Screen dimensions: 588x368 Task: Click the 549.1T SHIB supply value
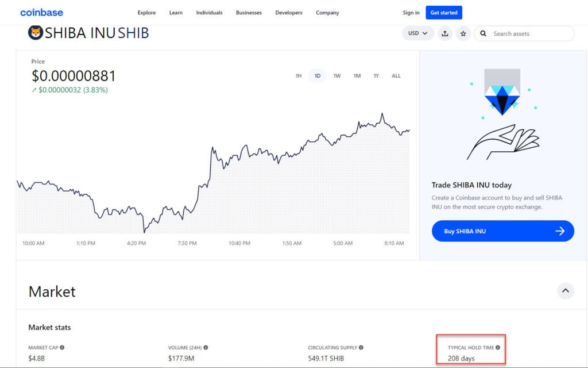(326, 358)
